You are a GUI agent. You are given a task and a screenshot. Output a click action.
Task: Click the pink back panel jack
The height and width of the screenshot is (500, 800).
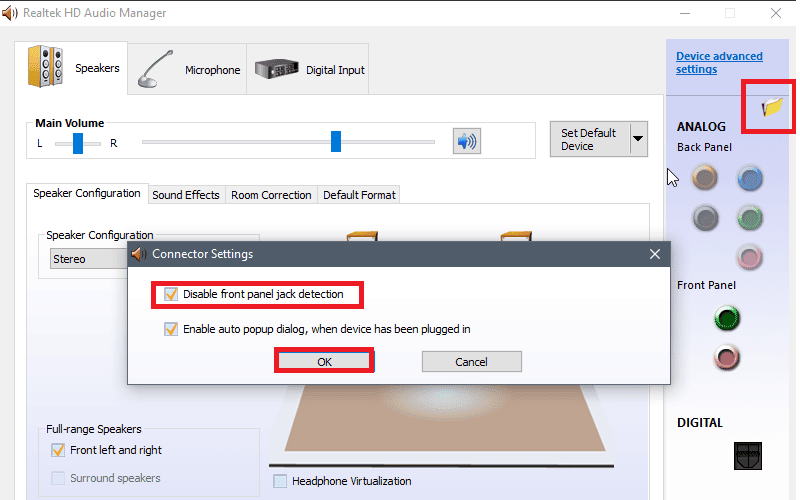[749, 257]
